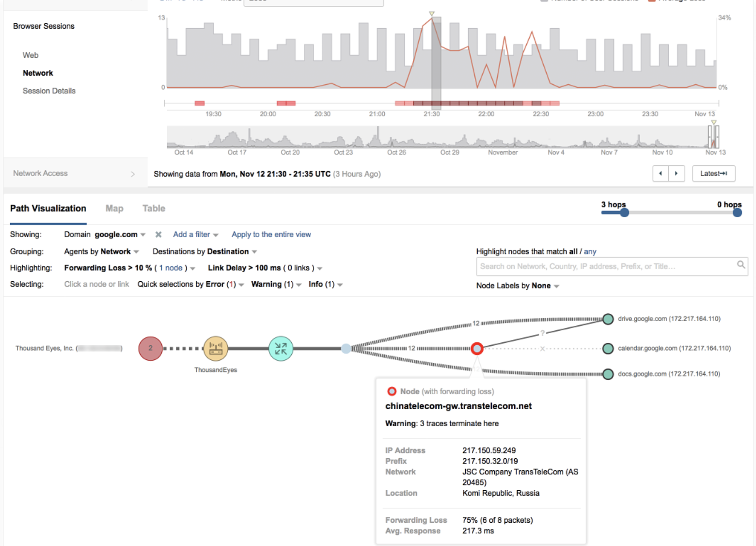Click the red agent node labeled 2
Image resolution: width=756 pixels, height=546 pixels.
150,348
